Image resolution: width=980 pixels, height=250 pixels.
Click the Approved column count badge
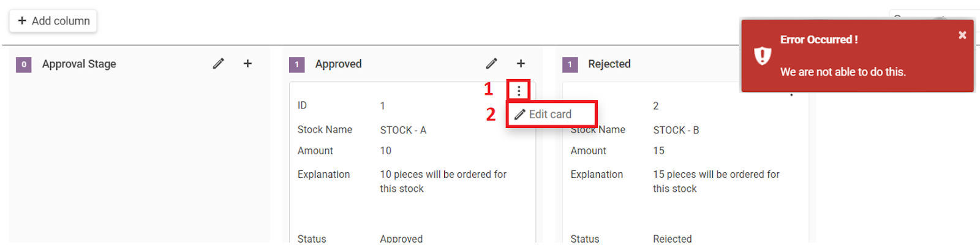(x=297, y=64)
